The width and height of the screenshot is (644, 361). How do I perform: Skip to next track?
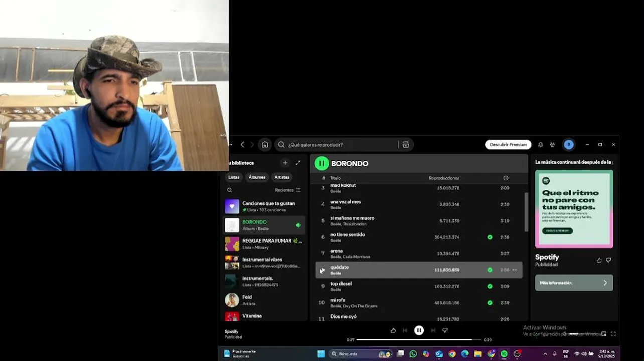433,330
